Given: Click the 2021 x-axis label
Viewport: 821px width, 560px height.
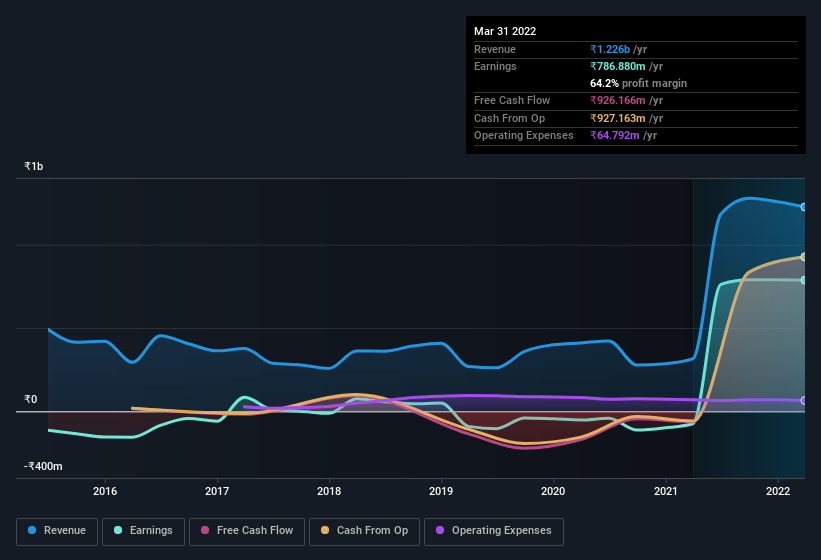Looking at the screenshot, I should (665, 491).
